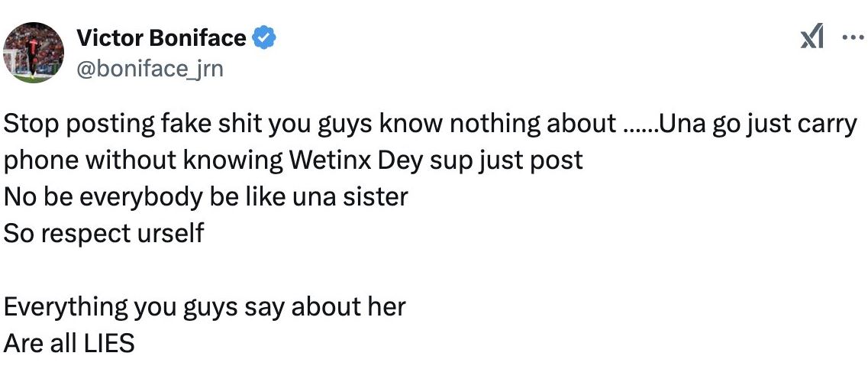The width and height of the screenshot is (868, 369).
Task: Click the word "Stop" starting the post
Action: pos(29,124)
